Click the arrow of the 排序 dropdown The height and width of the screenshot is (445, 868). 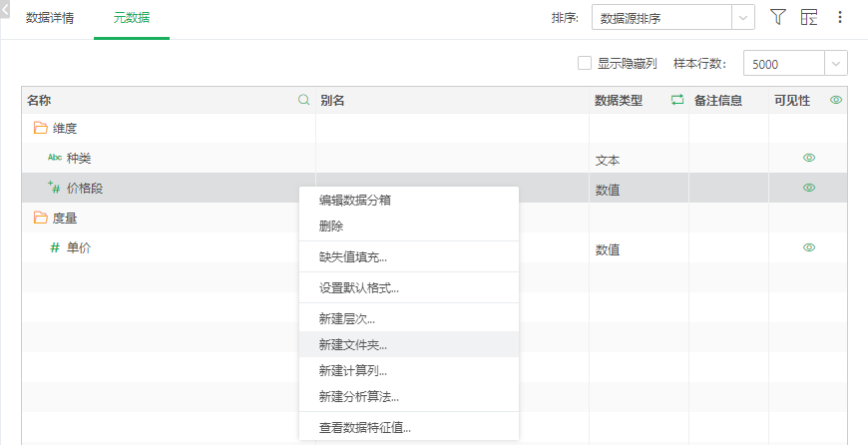(743, 18)
